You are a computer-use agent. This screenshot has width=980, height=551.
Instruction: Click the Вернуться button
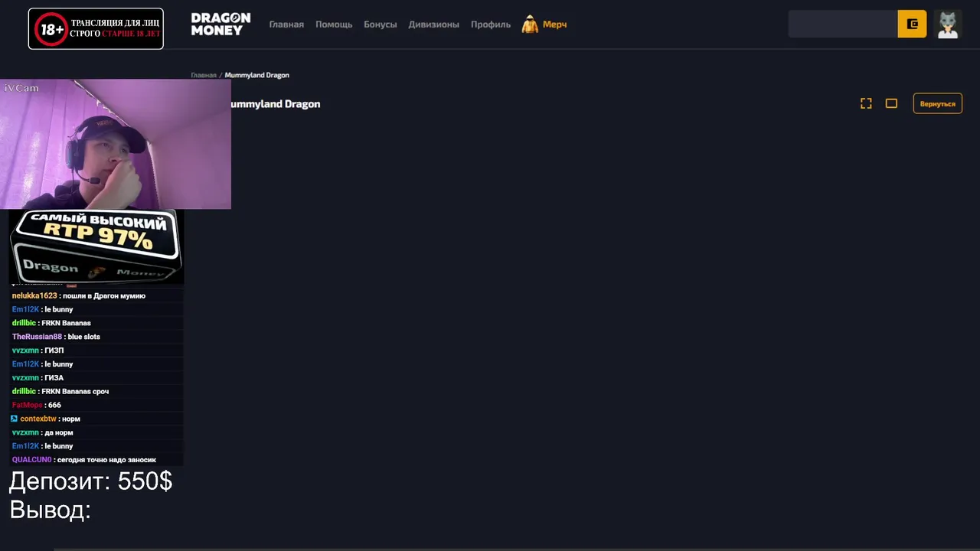(x=938, y=103)
